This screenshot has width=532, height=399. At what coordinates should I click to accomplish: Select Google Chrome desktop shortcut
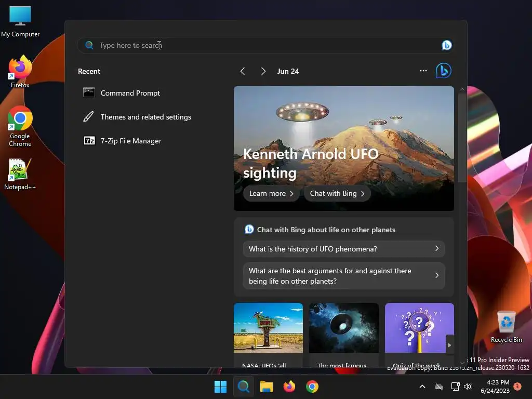point(20,127)
